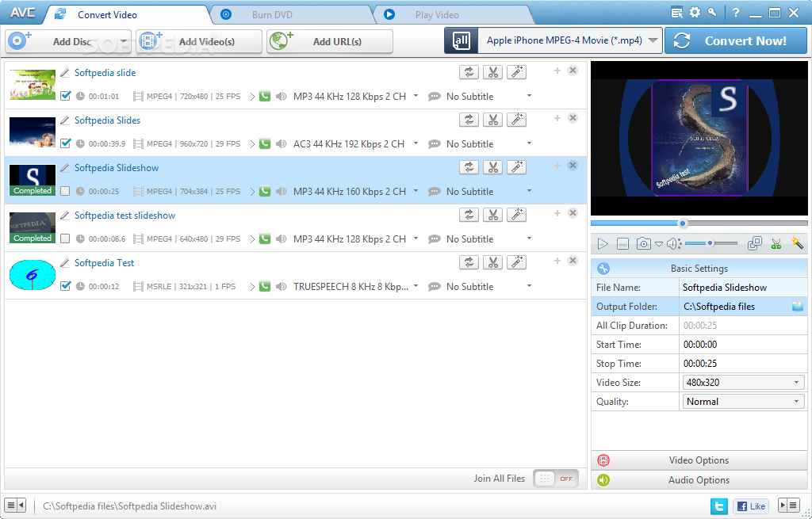Switch to the Play Video tab
The image size is (812, 519).
[437, 14]
